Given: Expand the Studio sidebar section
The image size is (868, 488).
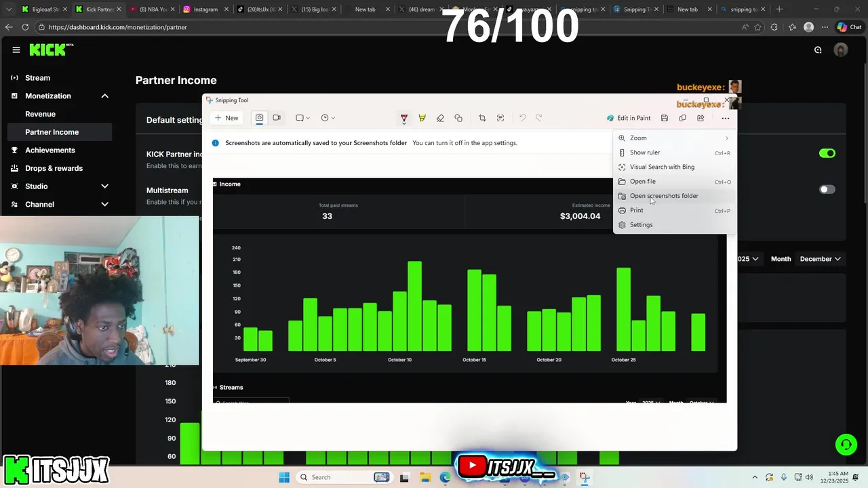Looking at the screenshot, I should [x=105, y=186].
